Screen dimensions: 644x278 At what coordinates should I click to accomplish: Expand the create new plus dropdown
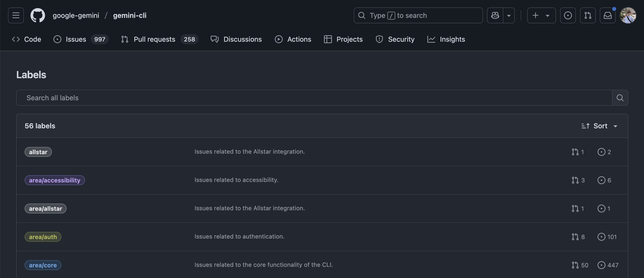pos(541,15)
